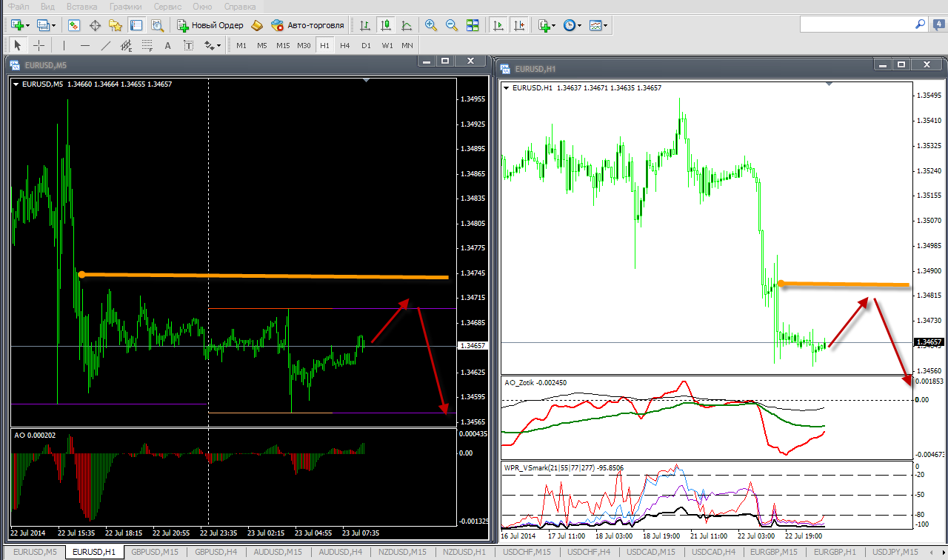Set timeframe to D1
This screenshot has height=560, width=948.
[x=366, y=45]
